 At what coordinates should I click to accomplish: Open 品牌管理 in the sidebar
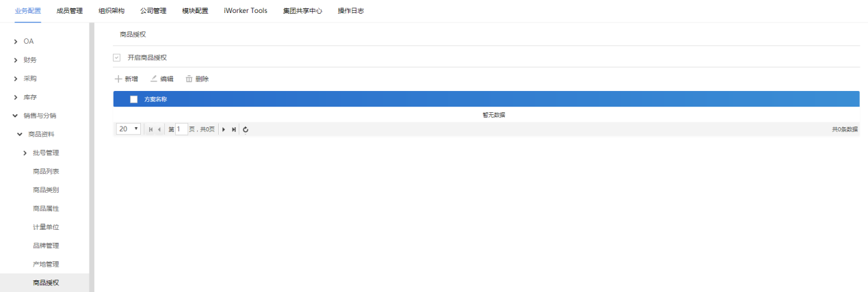46,245
